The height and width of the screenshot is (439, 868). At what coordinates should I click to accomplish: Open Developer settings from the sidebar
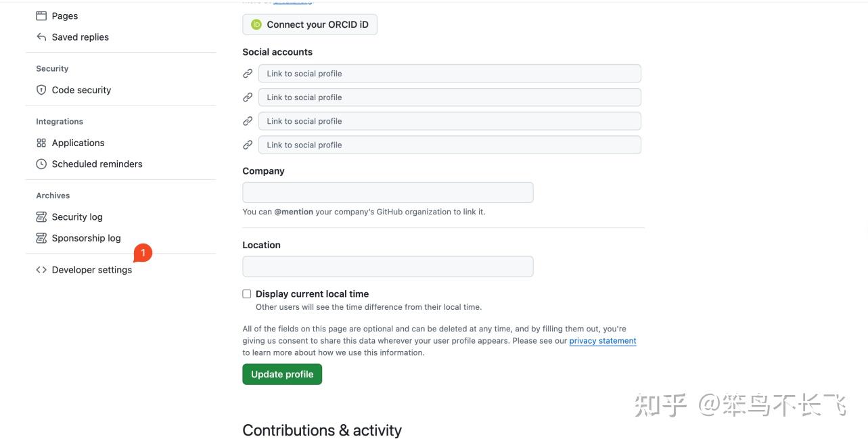click(91, 269)
